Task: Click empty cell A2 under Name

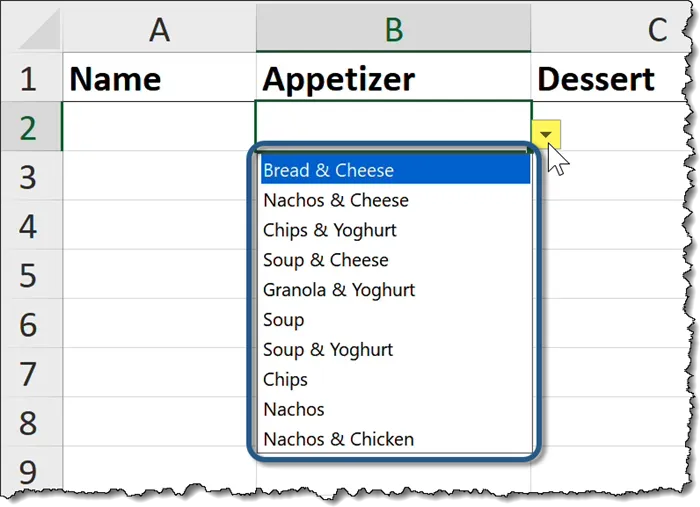Action: point(159,127)
